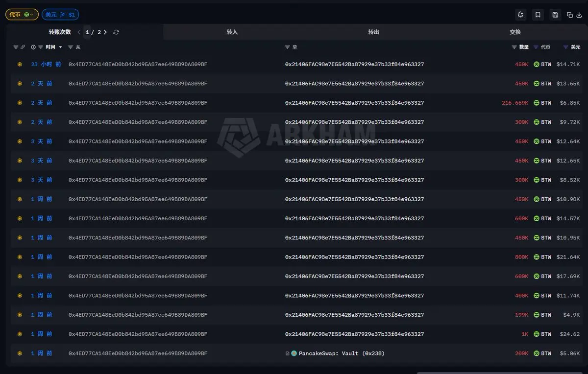Open sender address in the $24.62 row
Image resolution: width=588 pixels, height=374 pixels.
138,334
